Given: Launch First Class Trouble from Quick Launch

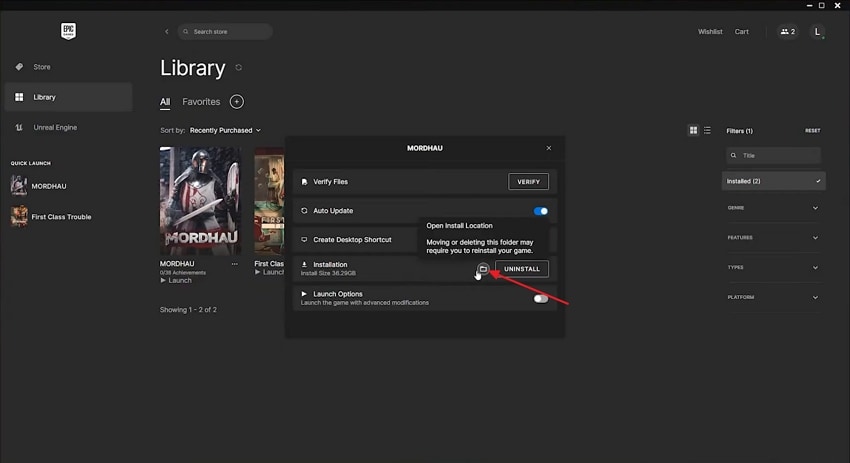Looking at the screenshot, I should pos(51,216).
